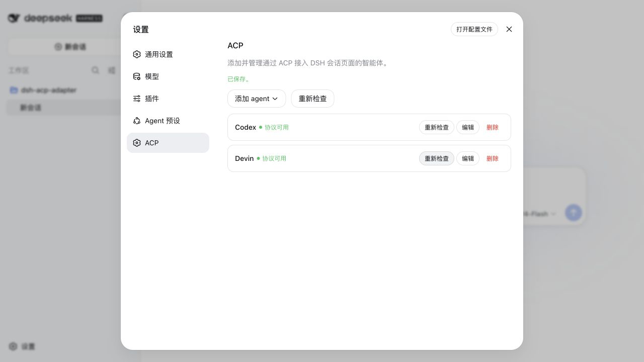Click the Codex agent name
Screen dimensions: 644x362
[x=246, y=127]
